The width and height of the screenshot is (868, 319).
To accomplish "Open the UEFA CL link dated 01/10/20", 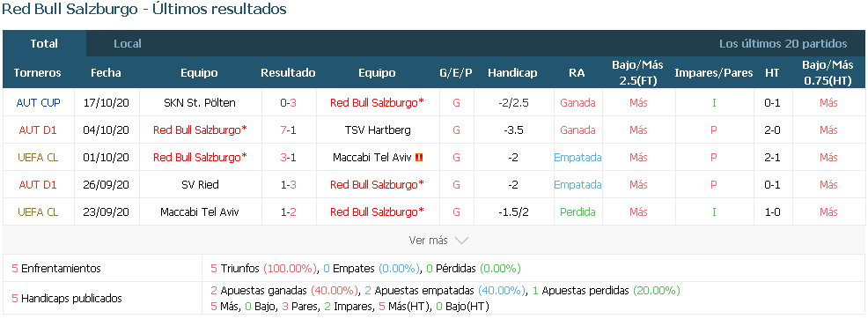I will [x=38, y=157].
